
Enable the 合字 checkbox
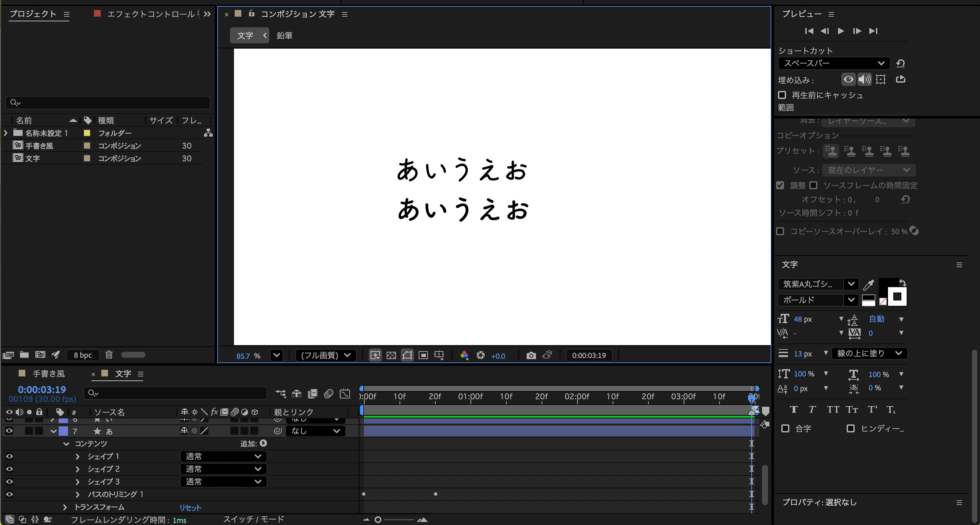pyautogui.click(x=785, y=428)
